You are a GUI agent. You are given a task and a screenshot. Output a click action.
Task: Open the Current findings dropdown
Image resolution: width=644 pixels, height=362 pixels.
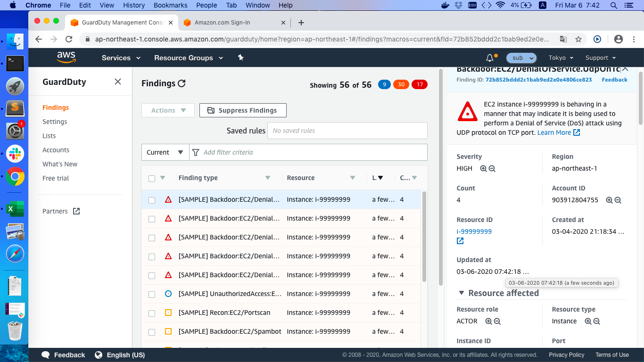pyautogui.click(x=165, y=152)
